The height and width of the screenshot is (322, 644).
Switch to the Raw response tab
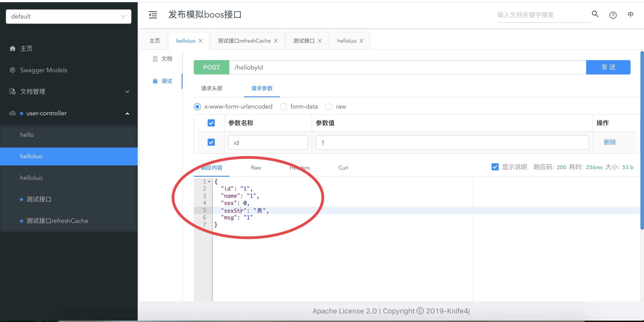coord(255,168)
